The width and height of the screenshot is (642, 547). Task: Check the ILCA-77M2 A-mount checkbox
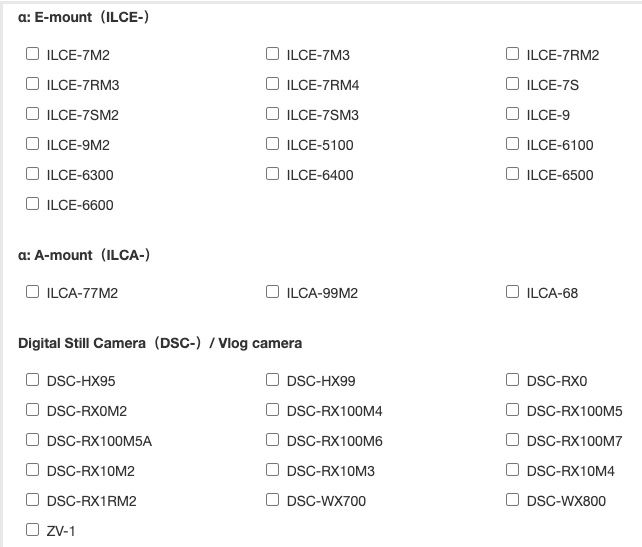(x=33, y=292)
